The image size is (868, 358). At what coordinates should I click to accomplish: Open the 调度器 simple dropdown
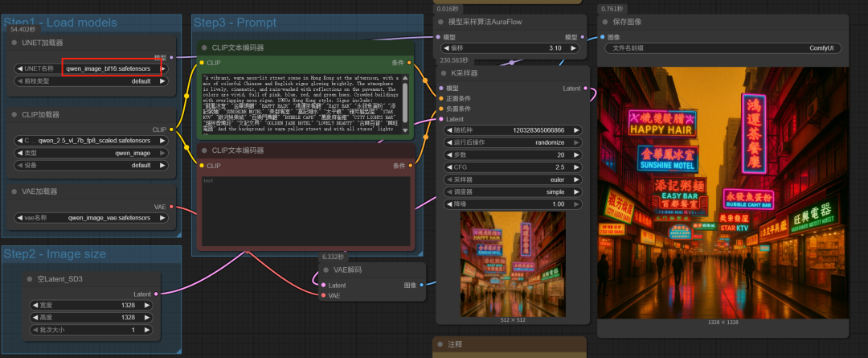click(513, 191)
